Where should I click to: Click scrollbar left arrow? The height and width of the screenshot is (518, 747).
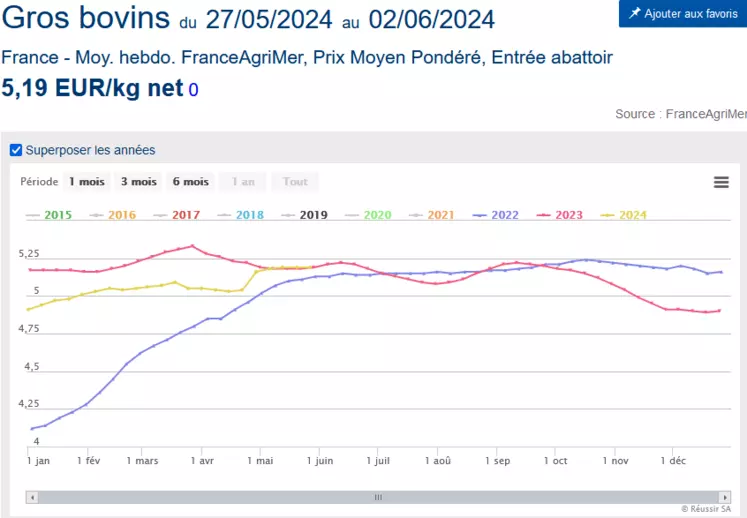(32, 498)
